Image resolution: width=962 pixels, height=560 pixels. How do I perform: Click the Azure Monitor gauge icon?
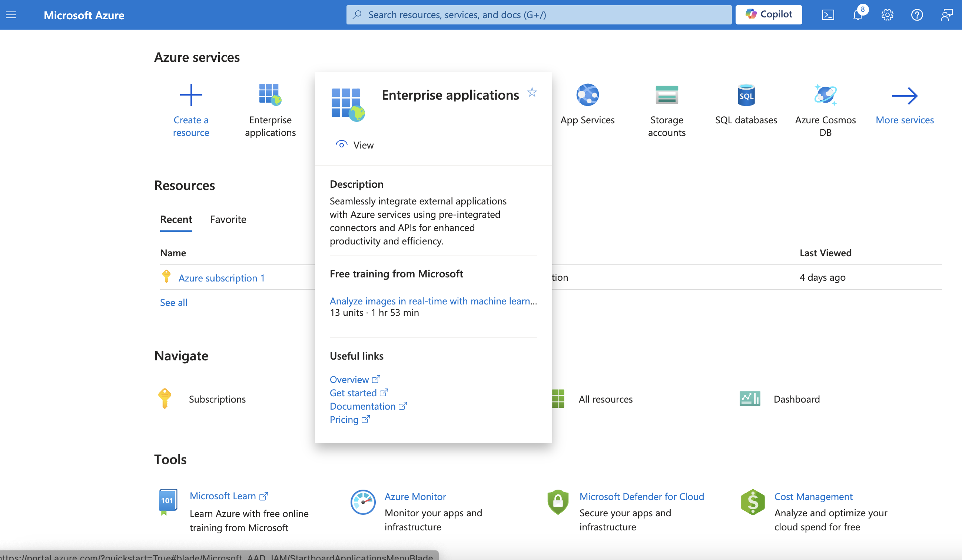click(363, 502)
